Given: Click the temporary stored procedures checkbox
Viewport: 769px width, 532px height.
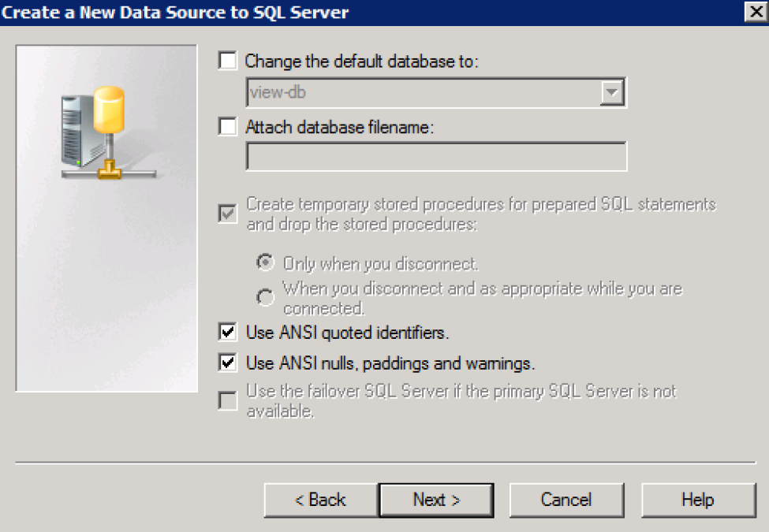Looking at the screenshot, I should (229, 213).
